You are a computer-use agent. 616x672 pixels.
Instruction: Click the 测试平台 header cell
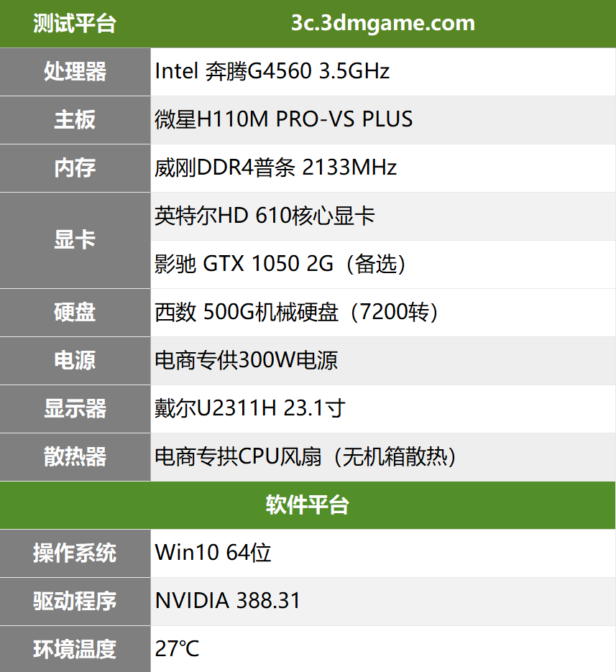click(75, 24)
